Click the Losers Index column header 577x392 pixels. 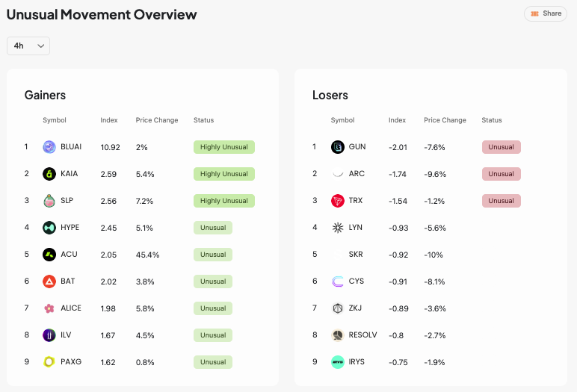pos(397,120)
